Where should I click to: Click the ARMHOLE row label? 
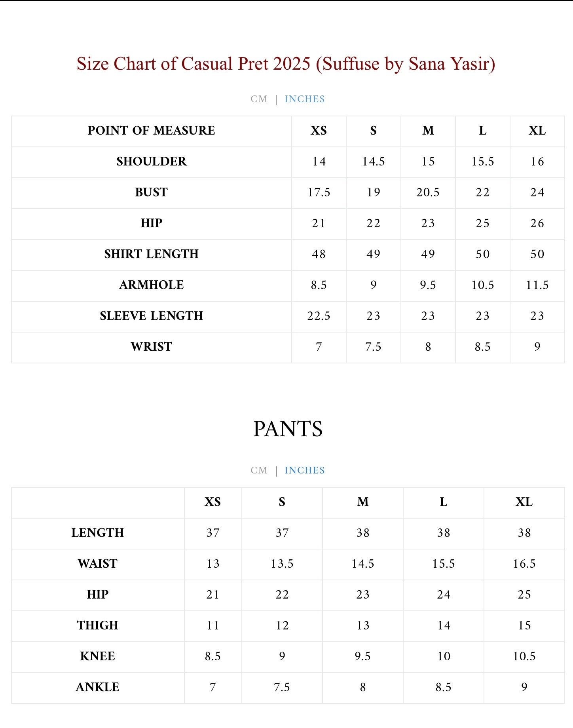click(151, 285)
